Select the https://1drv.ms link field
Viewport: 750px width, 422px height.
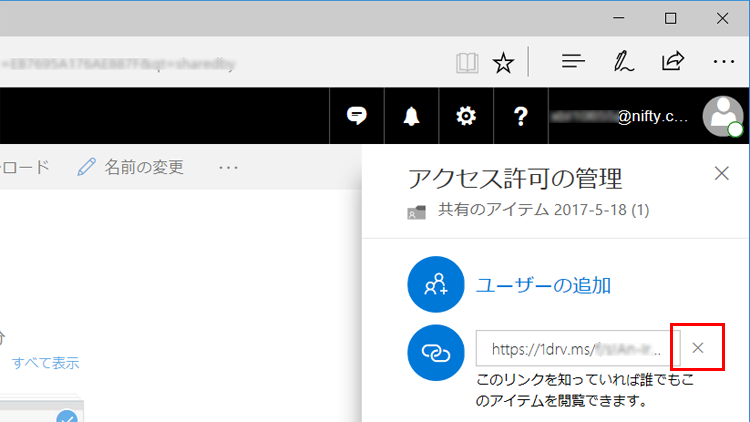(x=578, y=348)
